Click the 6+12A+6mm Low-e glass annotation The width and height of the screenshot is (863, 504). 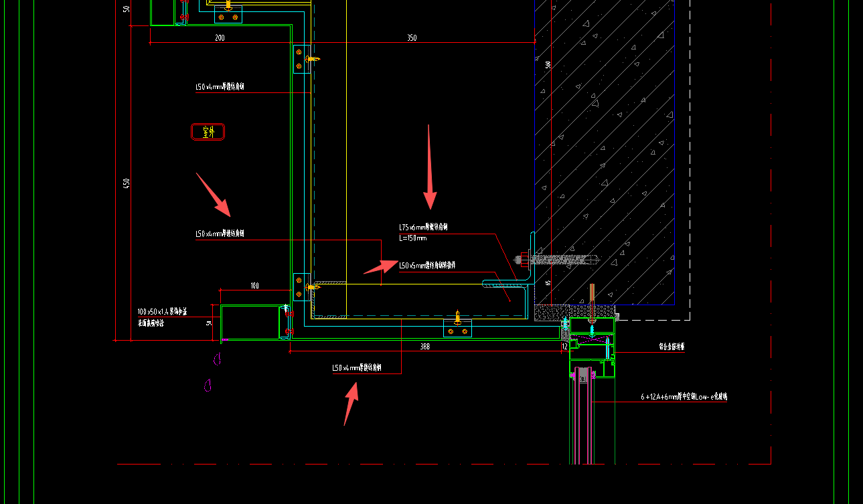click(x=684, y=397)
